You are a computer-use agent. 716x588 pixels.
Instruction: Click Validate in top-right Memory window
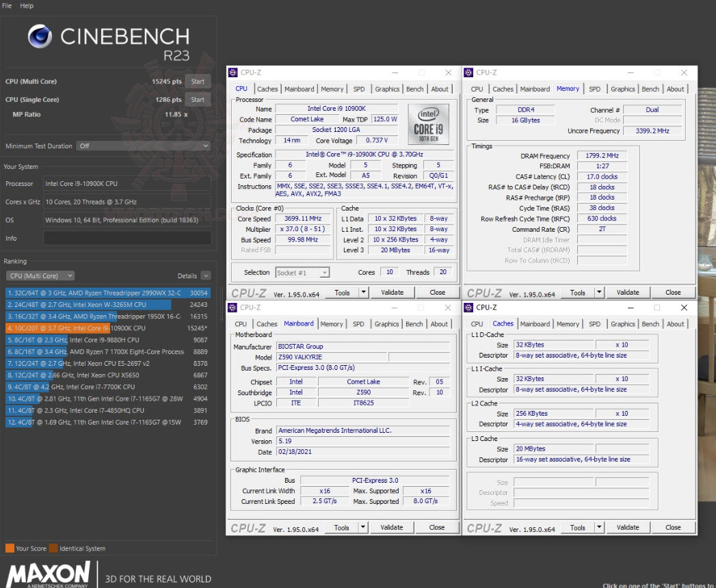(628, 293)
